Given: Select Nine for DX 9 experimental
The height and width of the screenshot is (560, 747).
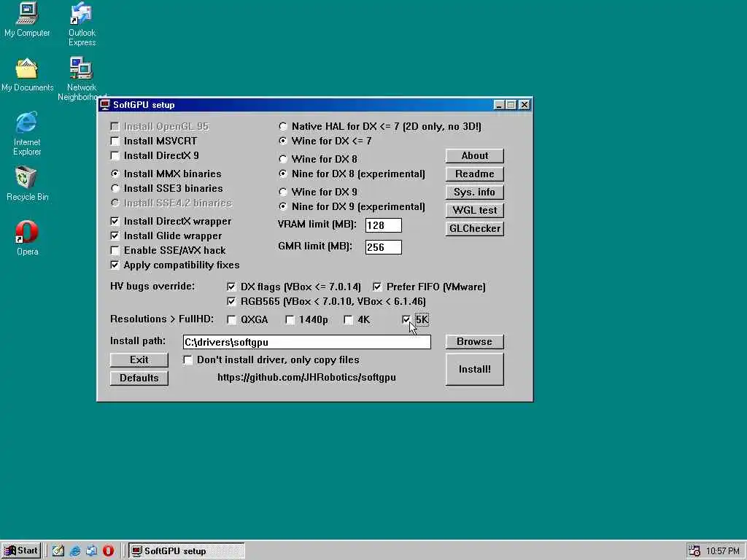Looking at the screenshot, I should pyautogui.click(x=283, y=206).
